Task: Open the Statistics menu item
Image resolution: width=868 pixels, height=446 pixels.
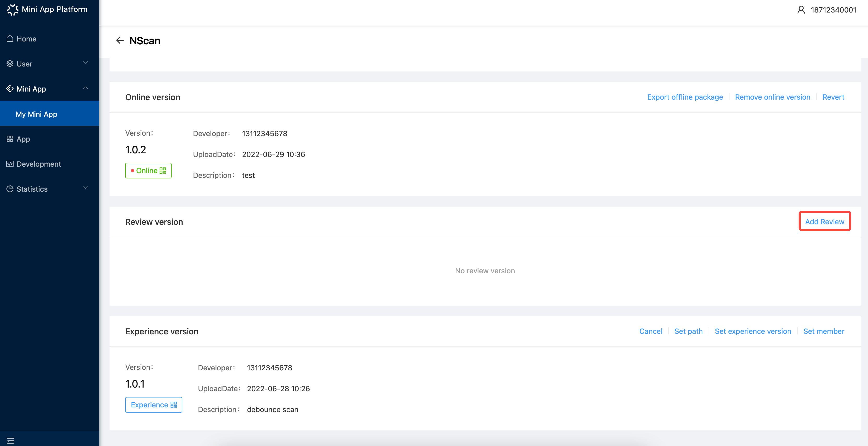Action: click(x=50, y=189)
